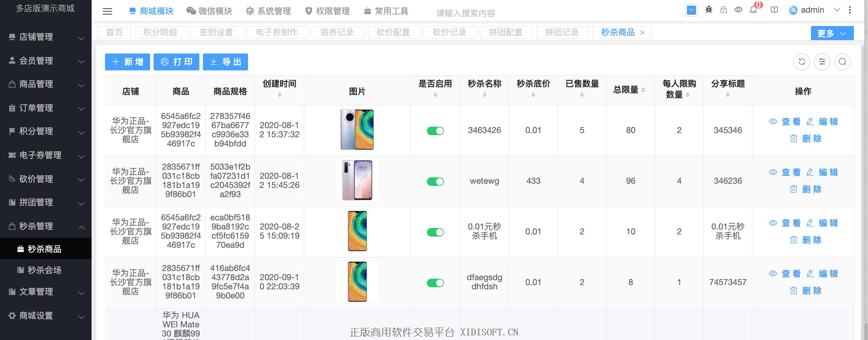Click the lock screen icon
This screenshot has width=868, height=340.
(x=724, y=10)
